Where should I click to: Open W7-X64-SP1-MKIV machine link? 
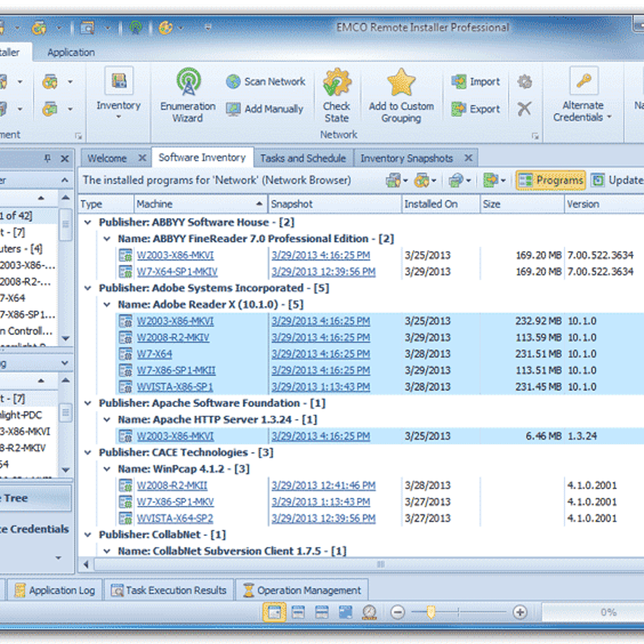(x=177, y=272)
